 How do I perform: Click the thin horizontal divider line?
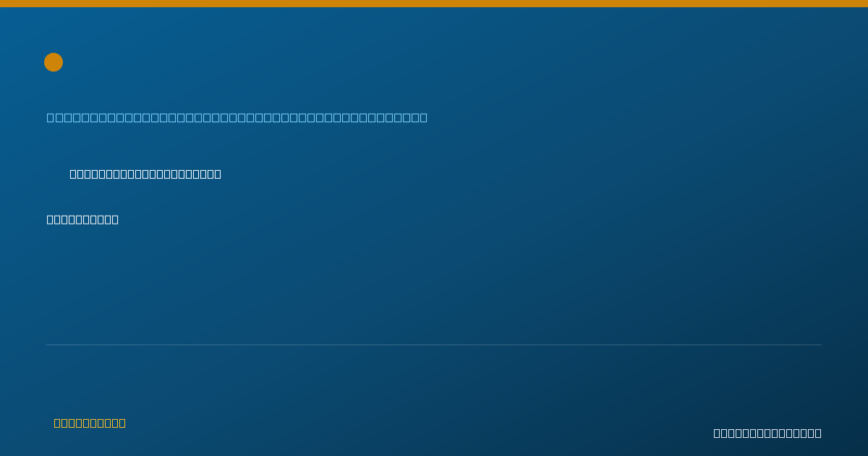coord(434,345)
